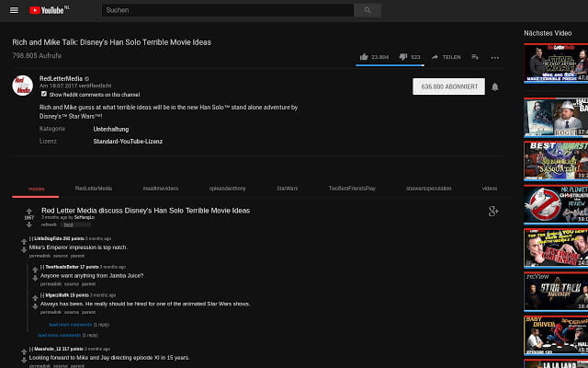Viewport: 588px width, 368px height.
Task: Toggle the notification bell for RedLetterMedia
Action: pyautogui.click(x=495, y=86)
